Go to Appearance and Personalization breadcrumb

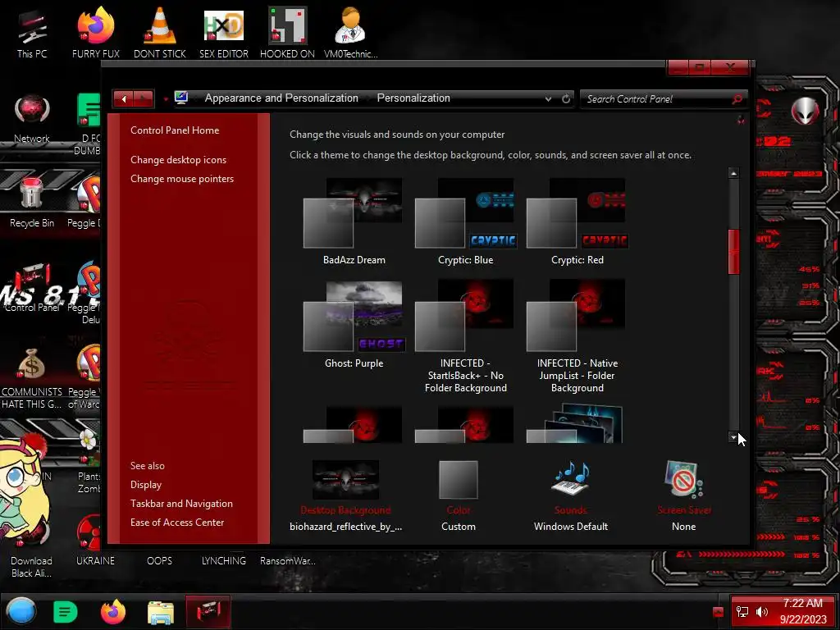coord(281,98)
